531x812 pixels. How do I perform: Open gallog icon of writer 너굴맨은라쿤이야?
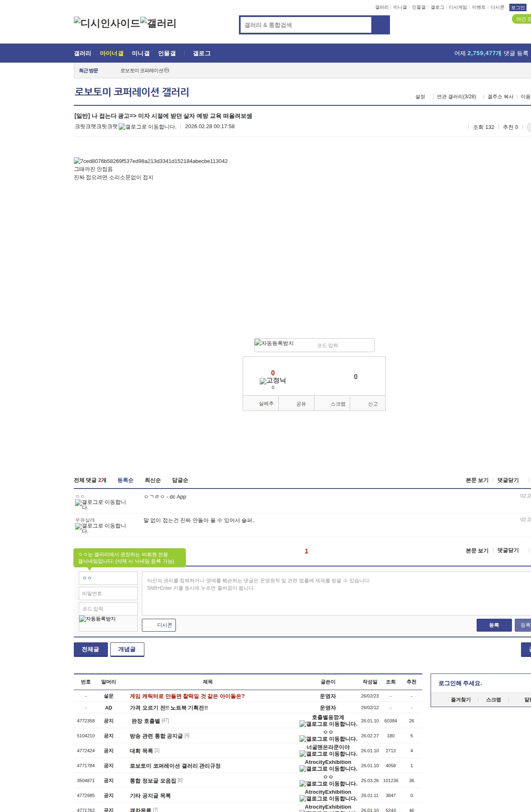click(329, 754)
